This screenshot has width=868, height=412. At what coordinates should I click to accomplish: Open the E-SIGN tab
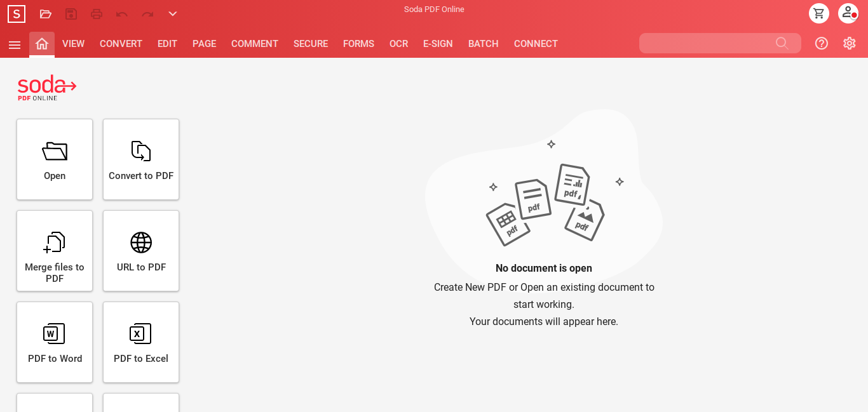pyautogui.click(x=438, y=44)
